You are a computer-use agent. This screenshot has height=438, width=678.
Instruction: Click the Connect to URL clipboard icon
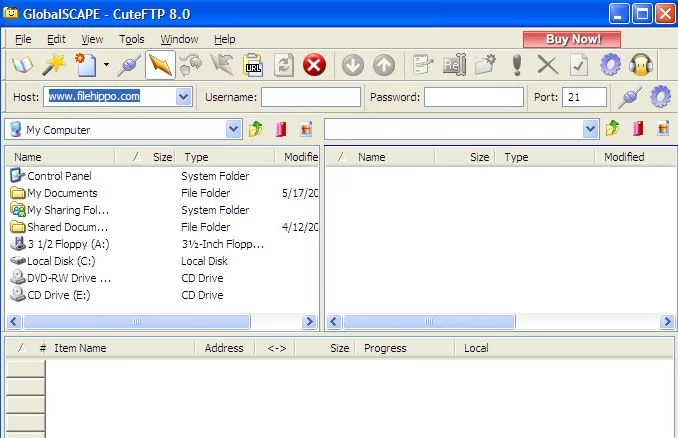tap(253, 65)
